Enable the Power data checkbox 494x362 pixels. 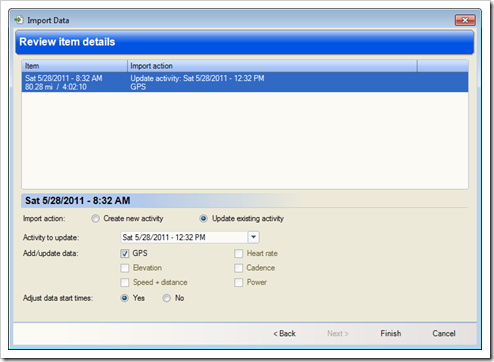click(239, 283)
